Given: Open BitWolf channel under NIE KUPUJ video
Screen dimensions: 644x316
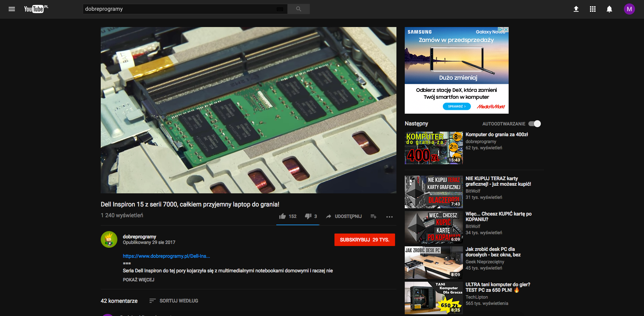Looking at the screenshot, I should tap(473, 191).
